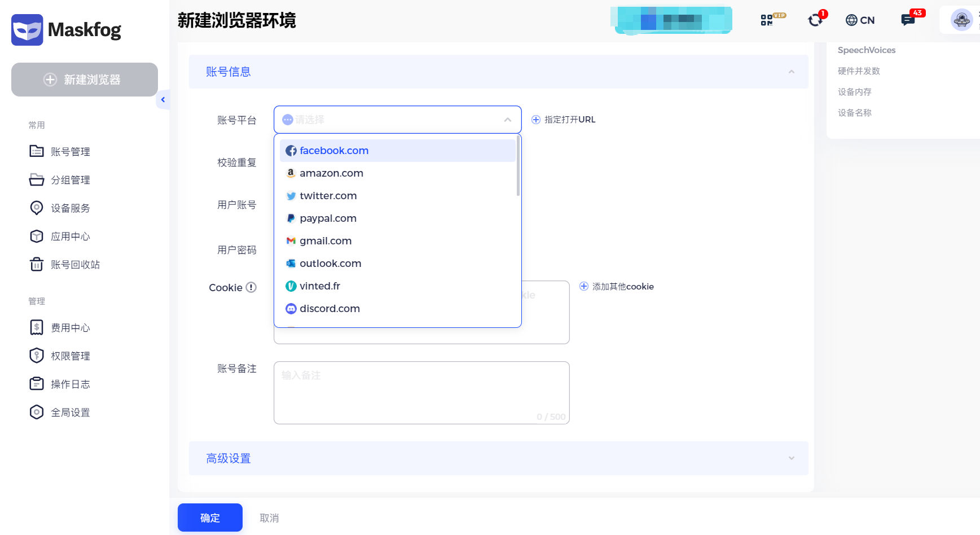Viewport: 980px width, 535px height.
Task: Select amazon.com from the platform list
Action: coord(398,173)
